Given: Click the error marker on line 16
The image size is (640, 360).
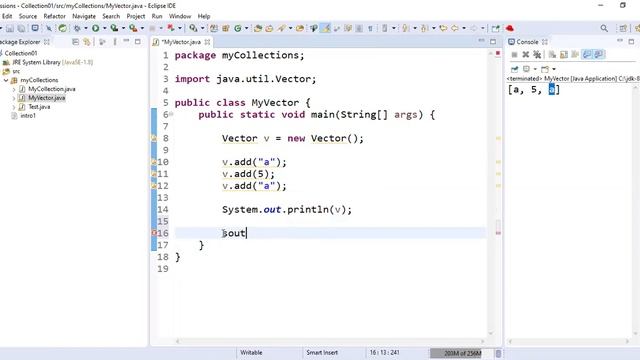Looking at the screenshot, I should pyautogui.click(x=154, y=233).
